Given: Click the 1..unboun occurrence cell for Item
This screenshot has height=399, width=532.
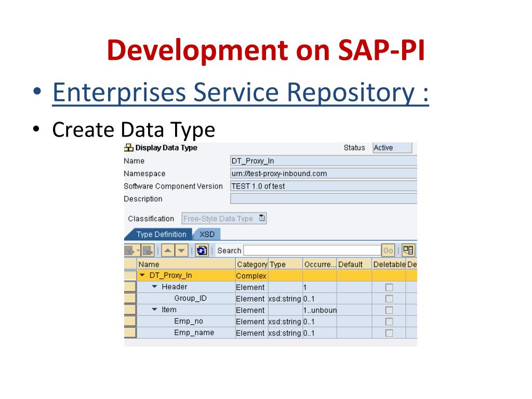Looking at the screenshot, I should (x=320, y=310).
